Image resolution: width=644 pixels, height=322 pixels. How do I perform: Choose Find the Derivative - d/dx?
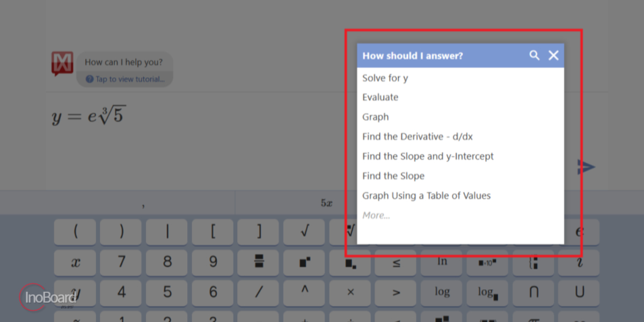pyautogui.click(x=418, y=136)
